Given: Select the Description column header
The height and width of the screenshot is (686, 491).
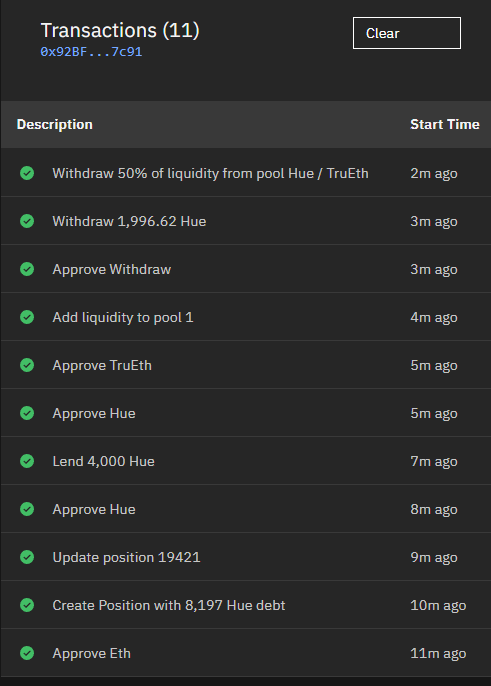Looking at the screenshot, I should (55, 124).
